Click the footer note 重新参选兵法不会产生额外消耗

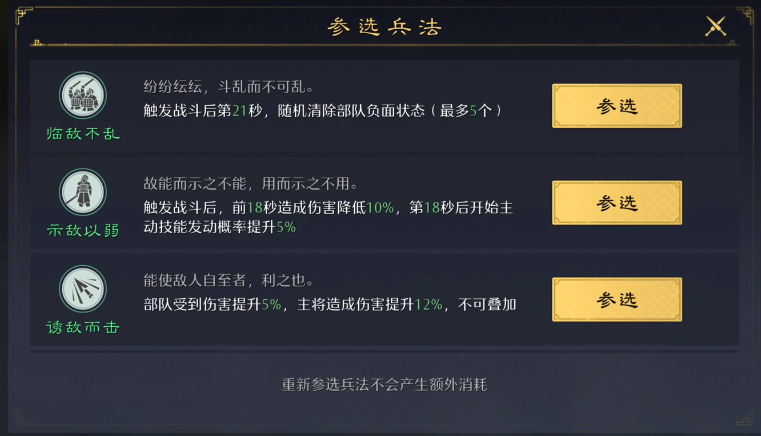click(x=384, y=384)
